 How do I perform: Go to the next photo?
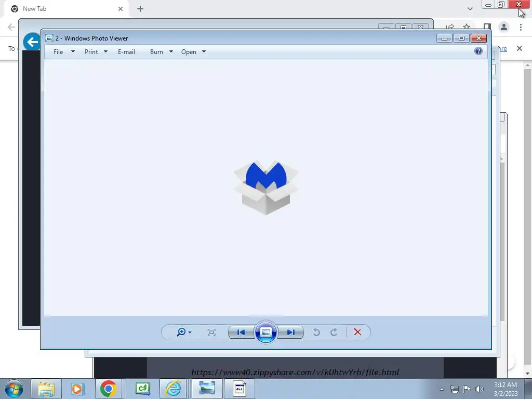click(x=291, y=332)
